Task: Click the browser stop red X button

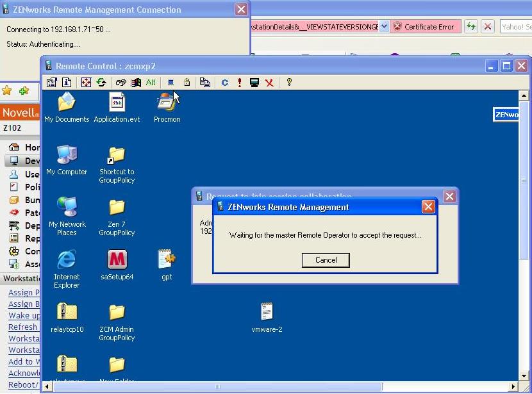Action: pyautogui.click(x=488, y=26)
